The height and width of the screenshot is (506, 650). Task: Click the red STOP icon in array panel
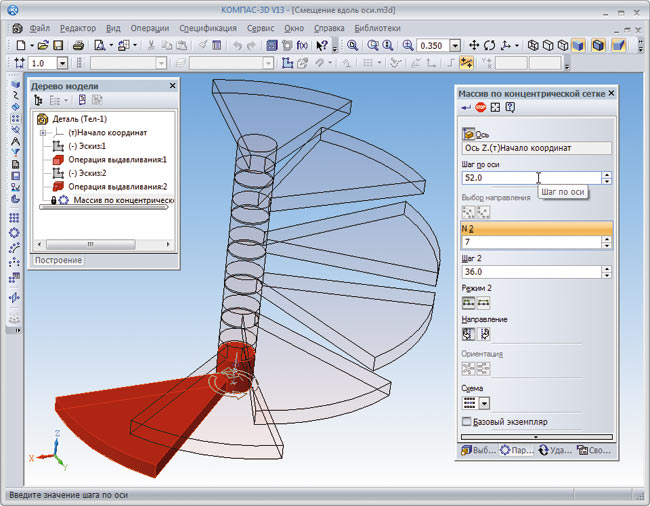[x=481, y=108]
